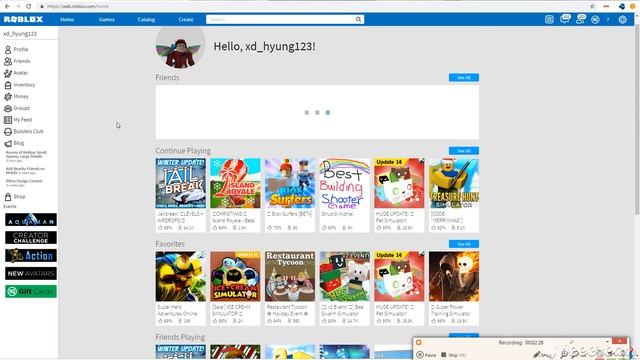
Task: Open the Catalog tab in header
Action: pos(146,19)
